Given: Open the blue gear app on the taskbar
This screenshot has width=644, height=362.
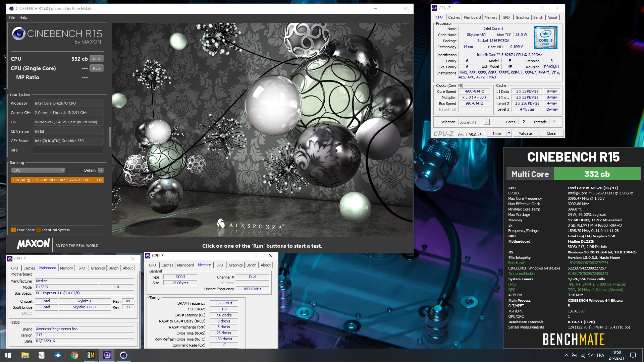Looking at the screenshot, I should [x=58, y=355].
